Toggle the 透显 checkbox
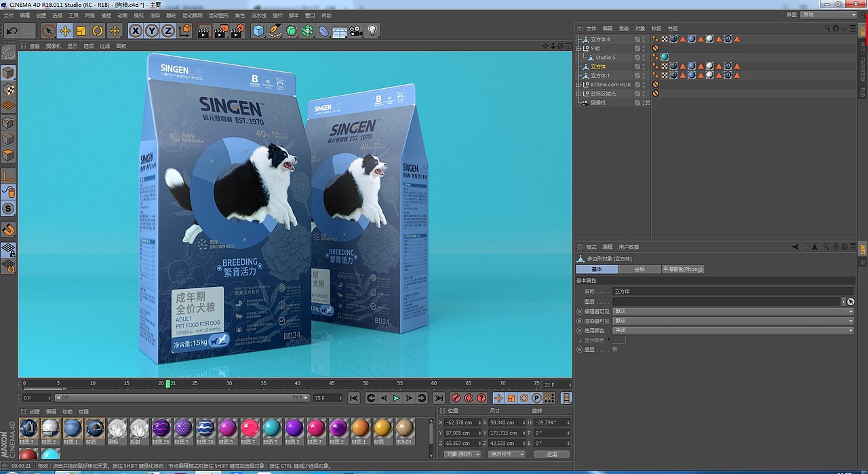 tap(615, 349)
